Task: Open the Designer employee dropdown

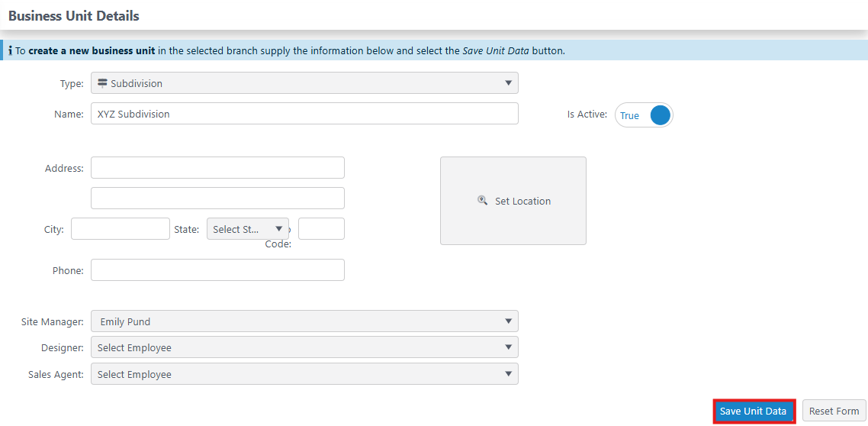Action: click(304, 347)
